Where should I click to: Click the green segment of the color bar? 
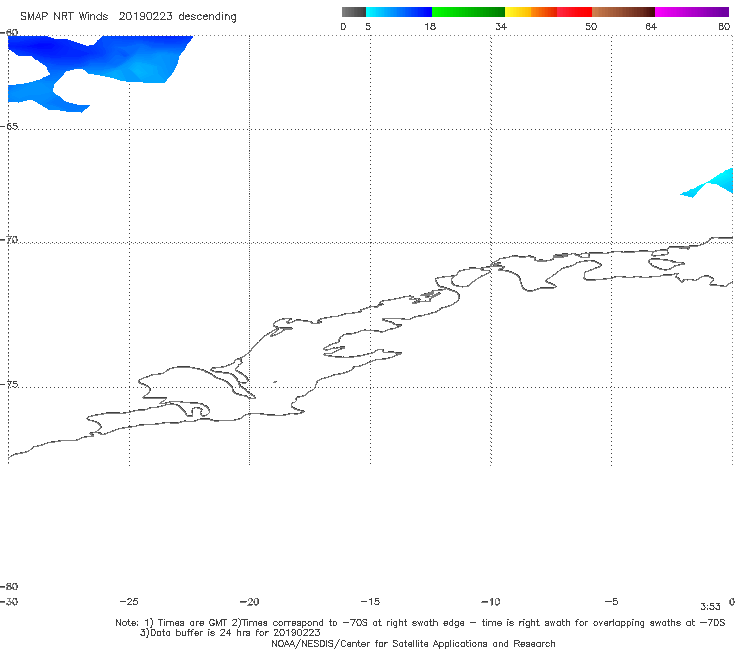(468, 12)
